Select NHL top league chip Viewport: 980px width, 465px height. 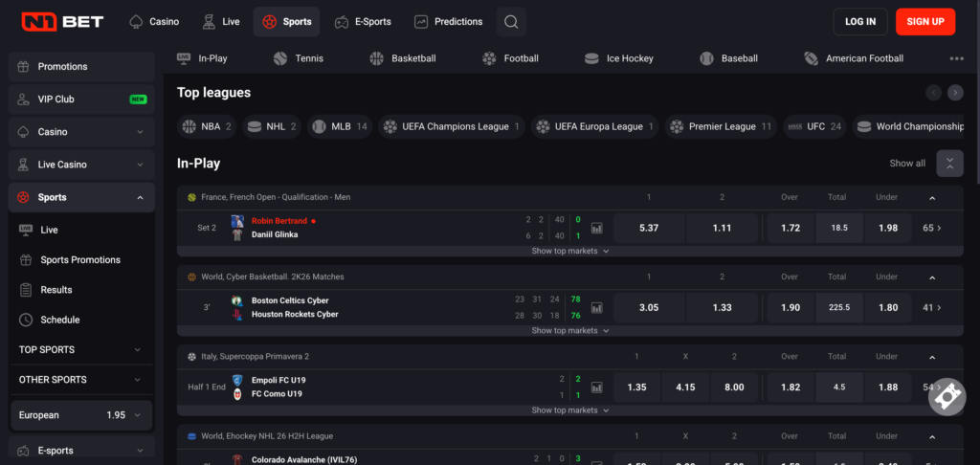tap(271, 126)
